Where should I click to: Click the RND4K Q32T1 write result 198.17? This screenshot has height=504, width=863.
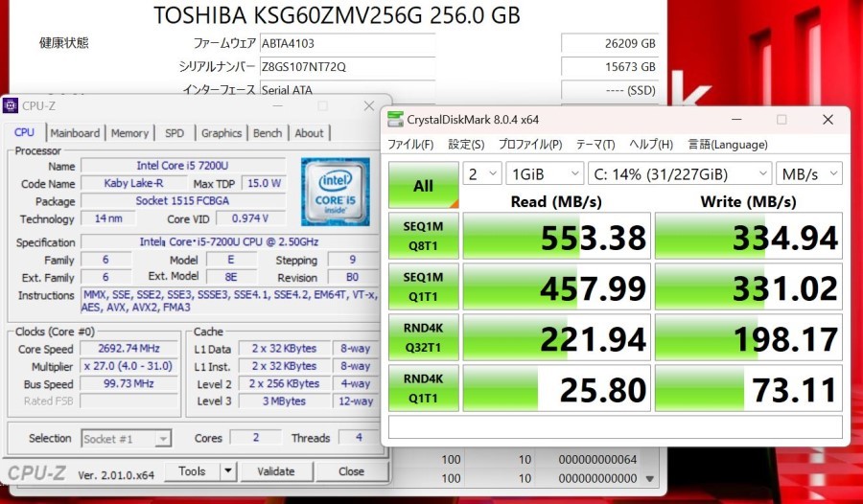coord(749,336)
